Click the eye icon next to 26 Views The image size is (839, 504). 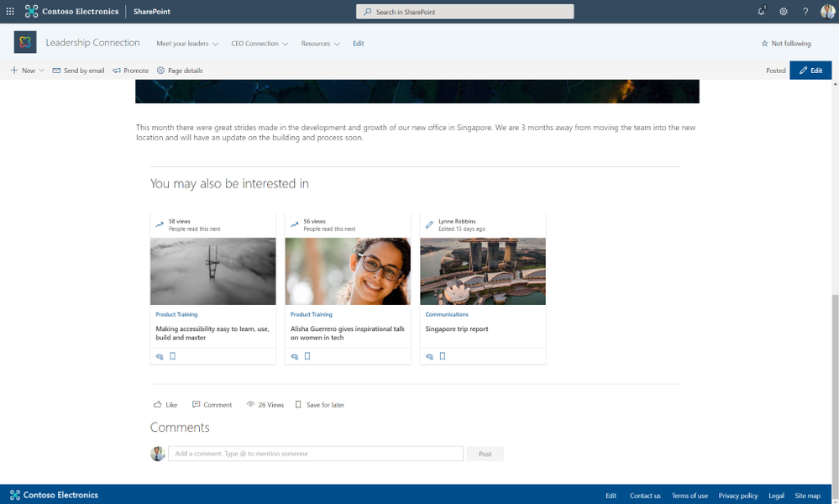250,405
